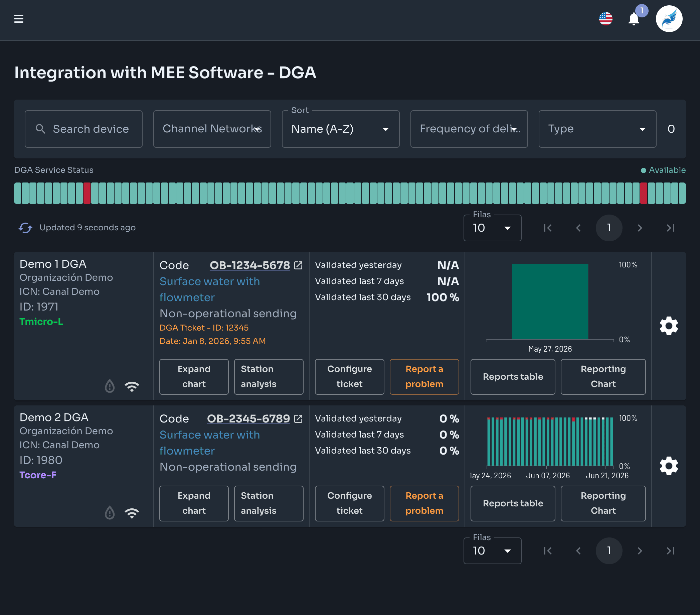The image size is (700, 615).
Task: Open settings gear for Demo 1 DGA
Action: (x=669, y=326)
